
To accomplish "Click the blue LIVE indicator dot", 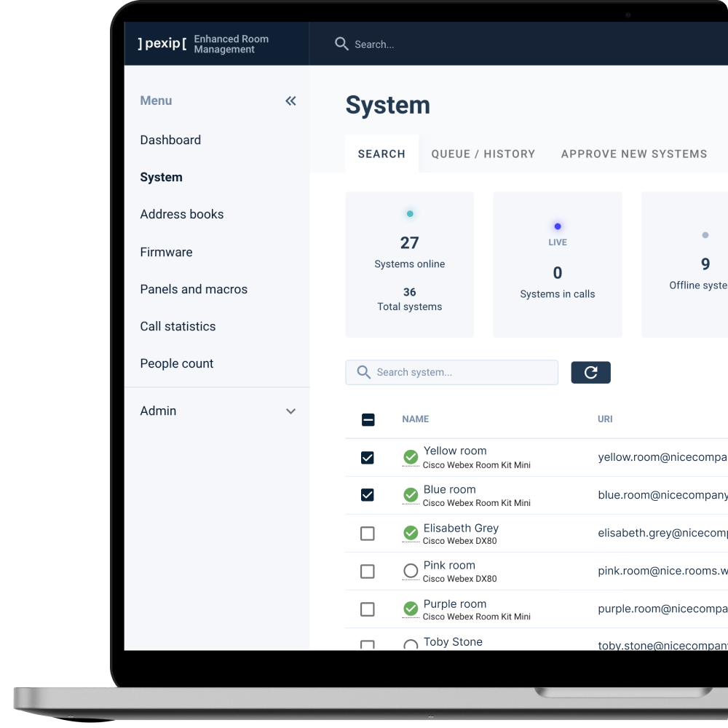I will [558, 226].
